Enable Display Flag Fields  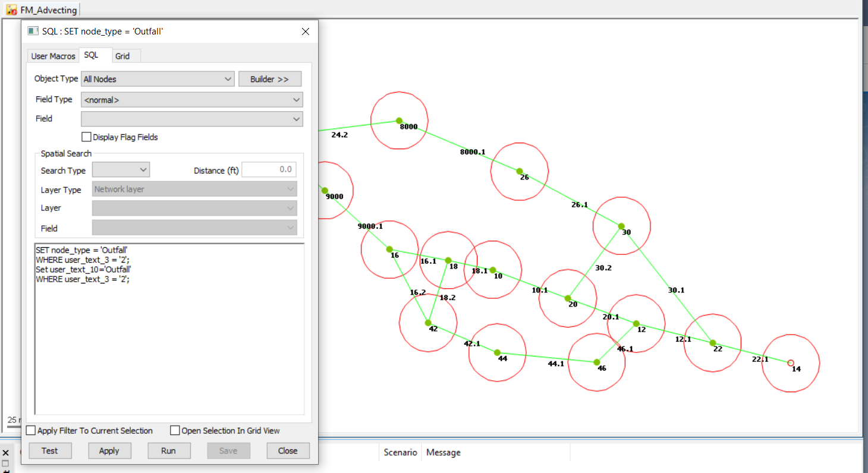[86, 137]
